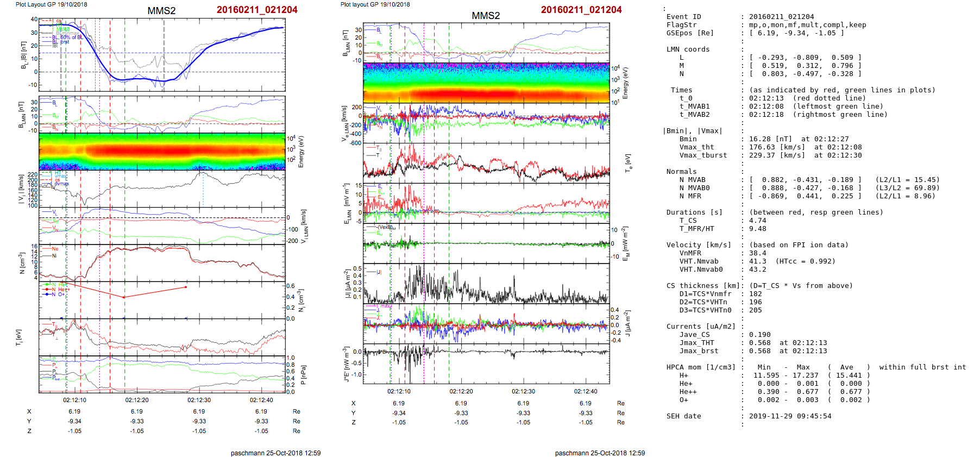980x457 pixels.
Task: Click the Jmax_THT row label
Action: click(x=697, y=343)
